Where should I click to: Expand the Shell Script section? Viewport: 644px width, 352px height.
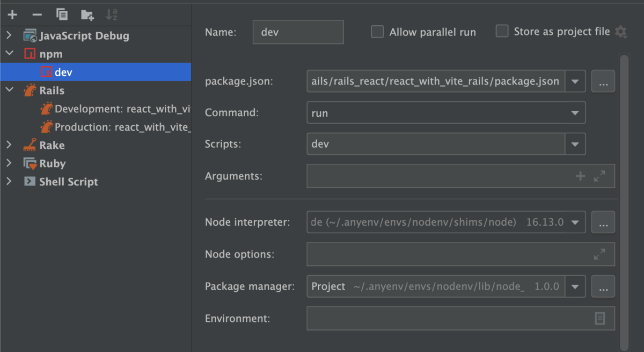point(9,182)
